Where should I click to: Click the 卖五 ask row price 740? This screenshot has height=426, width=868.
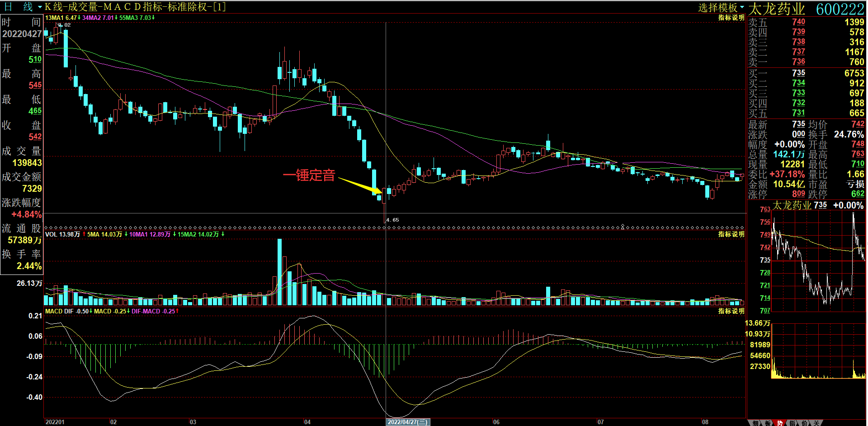click(798, 22)
